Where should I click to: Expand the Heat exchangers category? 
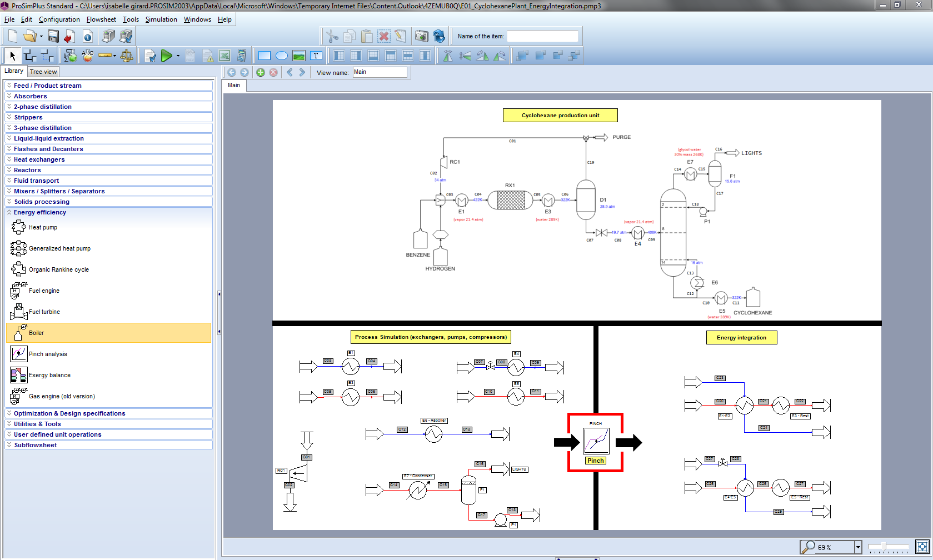click(39, 159)
